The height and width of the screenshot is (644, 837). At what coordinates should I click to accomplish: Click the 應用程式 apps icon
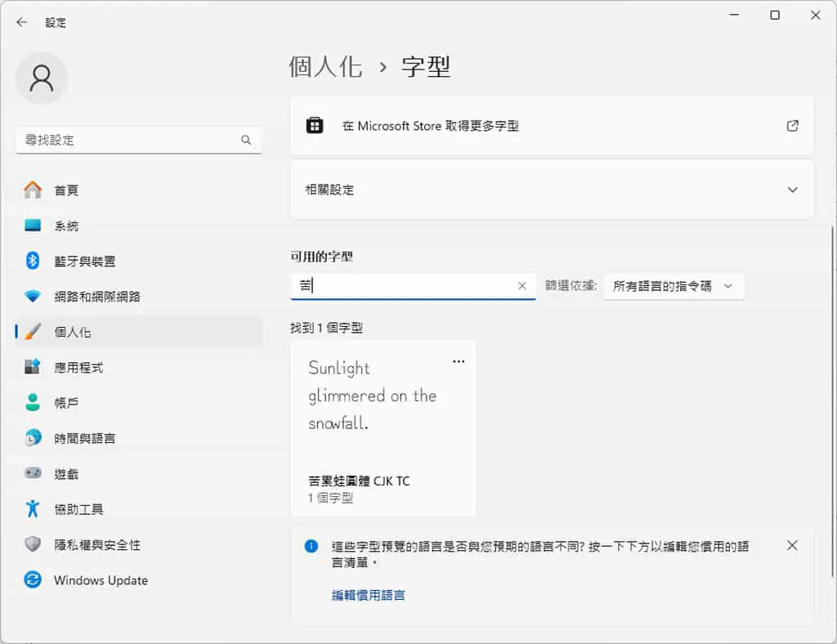pyautogui.click(x=33, y=367)
